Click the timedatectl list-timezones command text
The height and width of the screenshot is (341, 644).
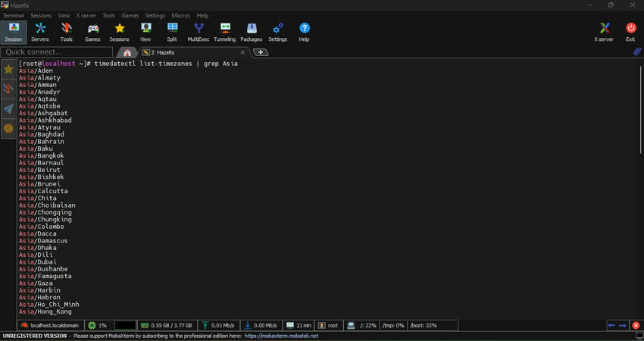pyautogui.click(x=143, y=64)
